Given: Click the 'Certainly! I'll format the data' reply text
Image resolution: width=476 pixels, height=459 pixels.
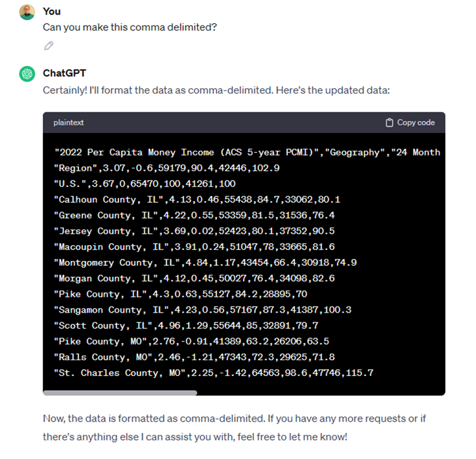Looking at the screenshot, I should [216, 90].
